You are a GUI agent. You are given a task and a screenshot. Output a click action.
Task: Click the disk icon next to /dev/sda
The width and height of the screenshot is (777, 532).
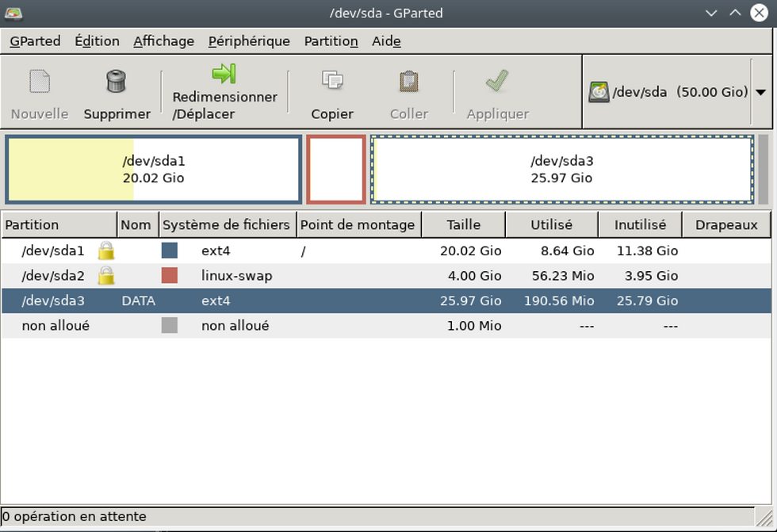[599, 92]
